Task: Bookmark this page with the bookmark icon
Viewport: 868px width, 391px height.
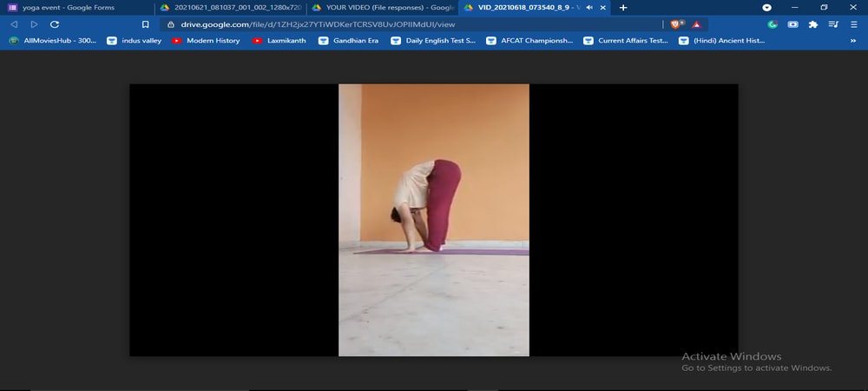Action: (x=145, y=24)
